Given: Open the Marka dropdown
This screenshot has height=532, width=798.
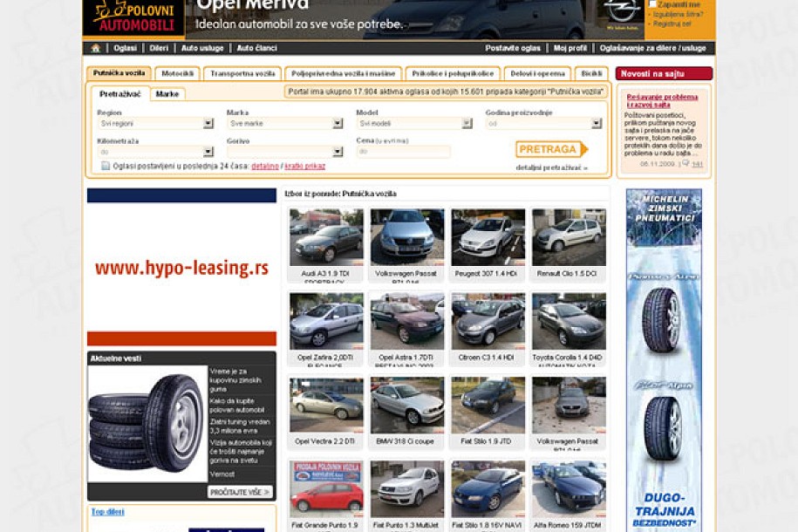Looking at the screenshot, I should click(285, 123).
